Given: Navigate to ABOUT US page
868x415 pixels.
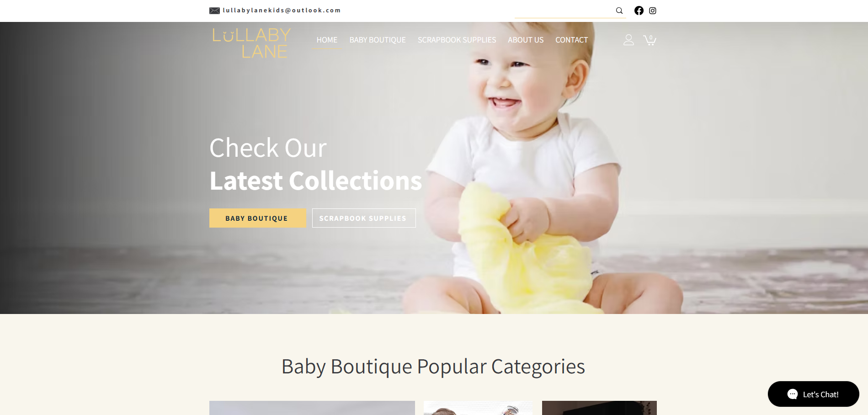Looking at the screenshot, I should click(526, 40).
